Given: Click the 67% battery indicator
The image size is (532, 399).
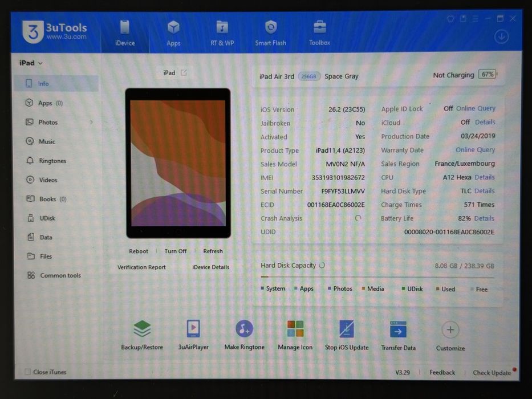Looking at the screenshot, I should pos(488,74).
